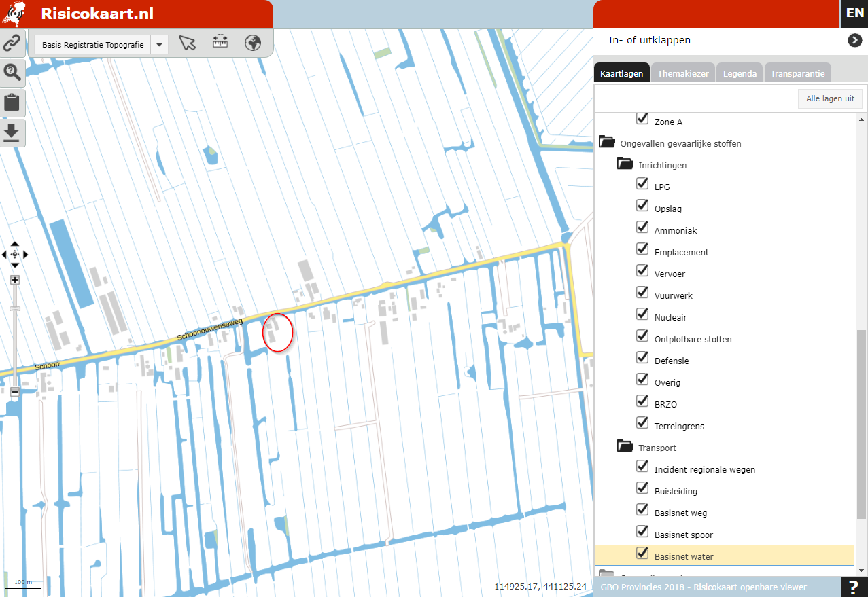This screenshot has width=868, height=597.
Task: Activate the ruler measure tool
Action: coord(220,43)
